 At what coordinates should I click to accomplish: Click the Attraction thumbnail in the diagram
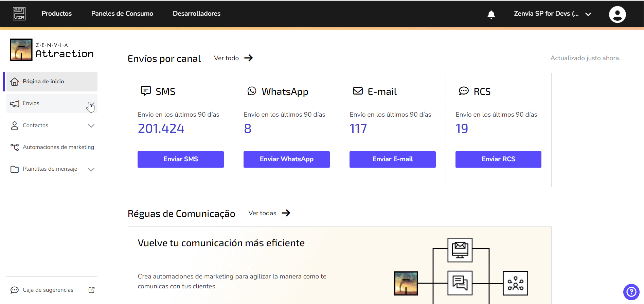[x=406, y=283]
